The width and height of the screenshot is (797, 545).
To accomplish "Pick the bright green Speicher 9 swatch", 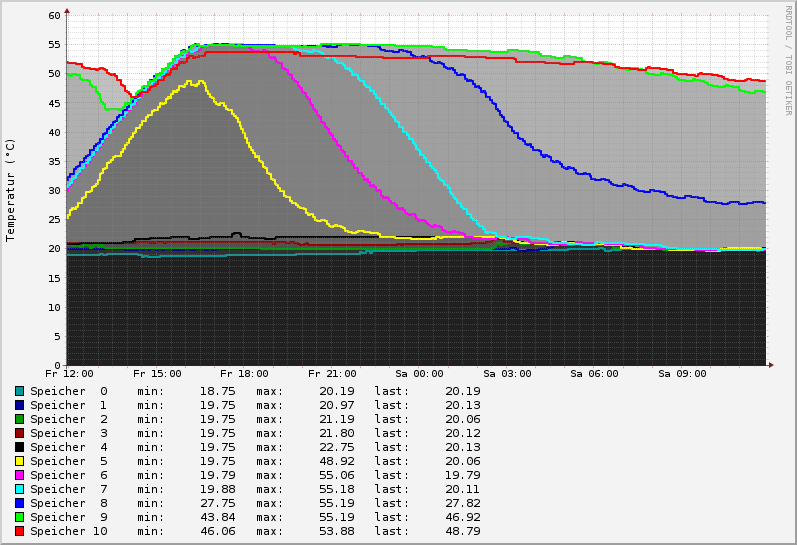I will (19, 517).
